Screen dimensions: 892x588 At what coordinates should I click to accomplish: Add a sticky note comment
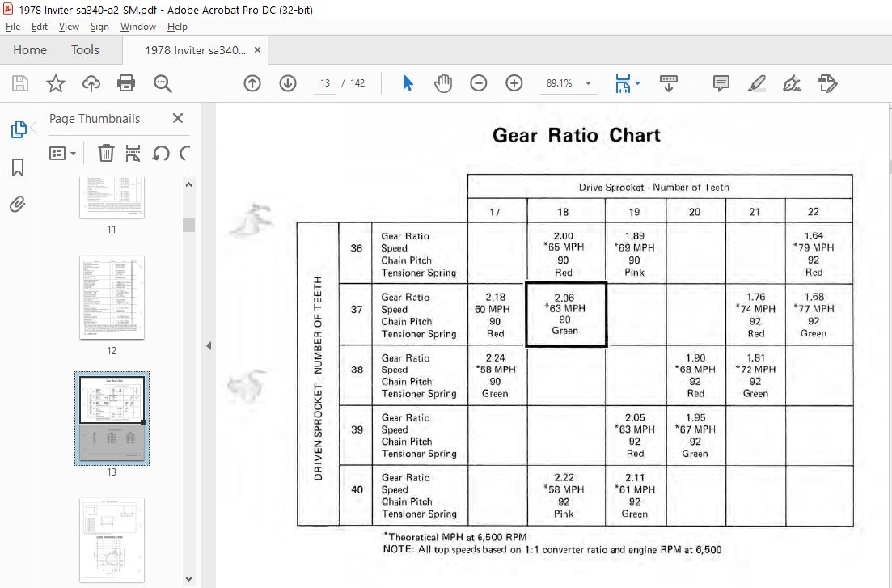pos(721,83)
